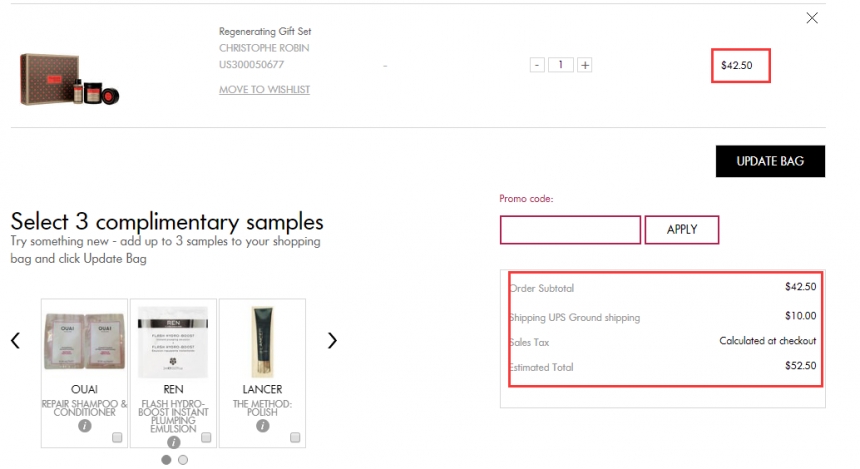Open the Regenerating Gift Set title

[x=265, y=31]
